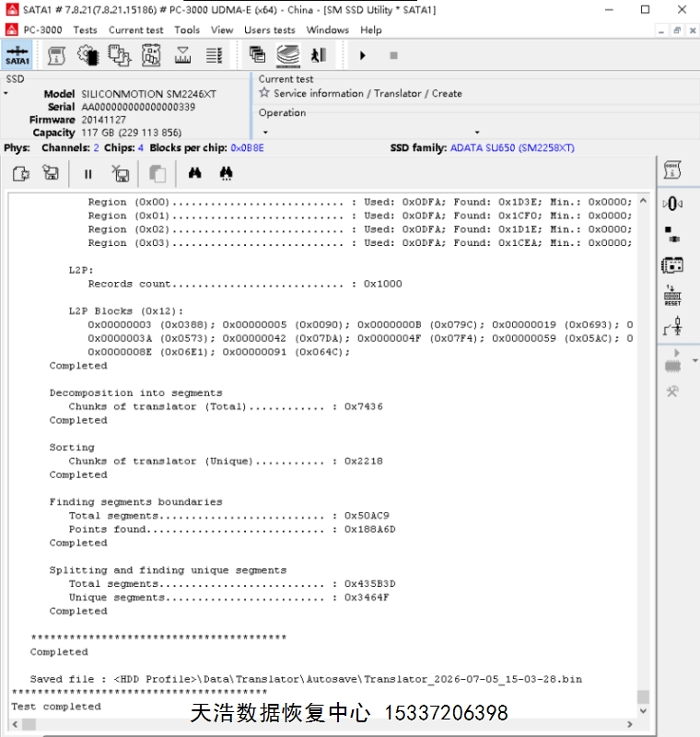Viewport: 700px width, 737px height.
Task: Open the Current test menu
Action: coord(135,30)
